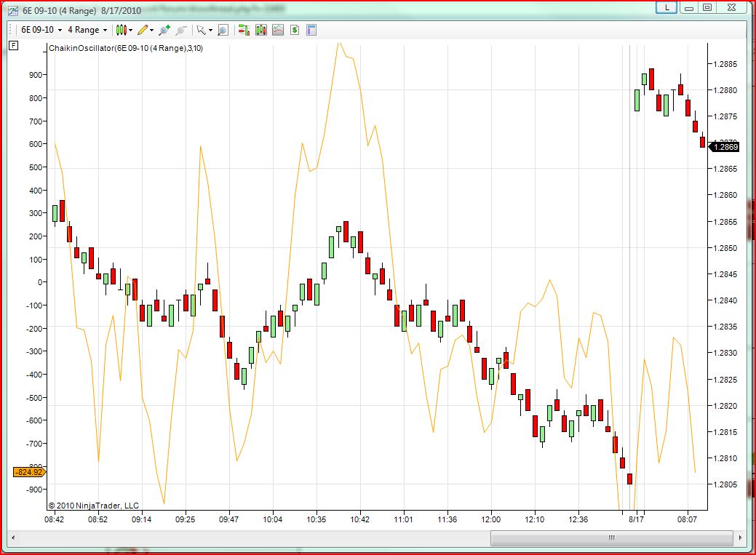This screenshot has height=555, width=756.
Task: Select the ChaikinOscillator indicator label
Action: [126, 48]
